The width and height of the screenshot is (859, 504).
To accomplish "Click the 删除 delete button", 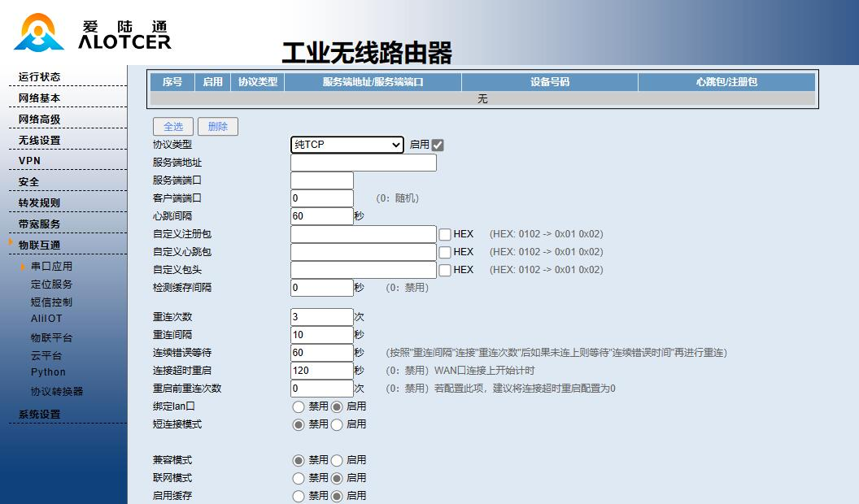I will tap(217, 127).
